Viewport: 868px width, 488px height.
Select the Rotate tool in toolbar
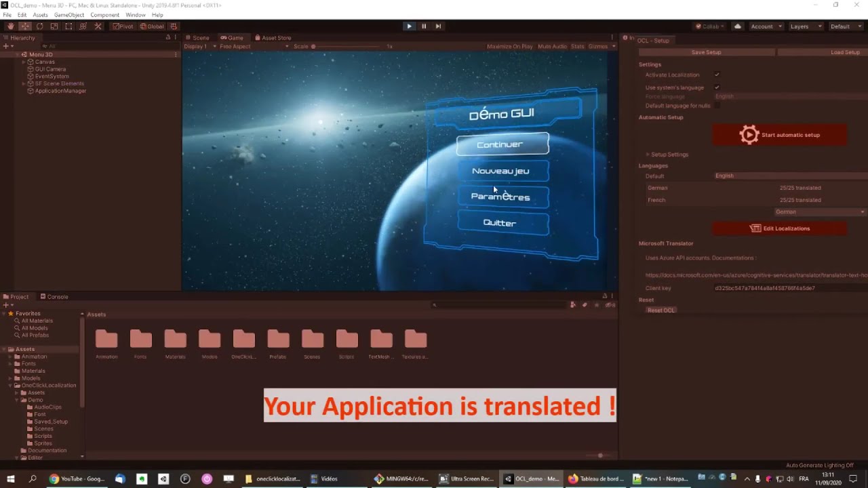[x=39, y=26]
